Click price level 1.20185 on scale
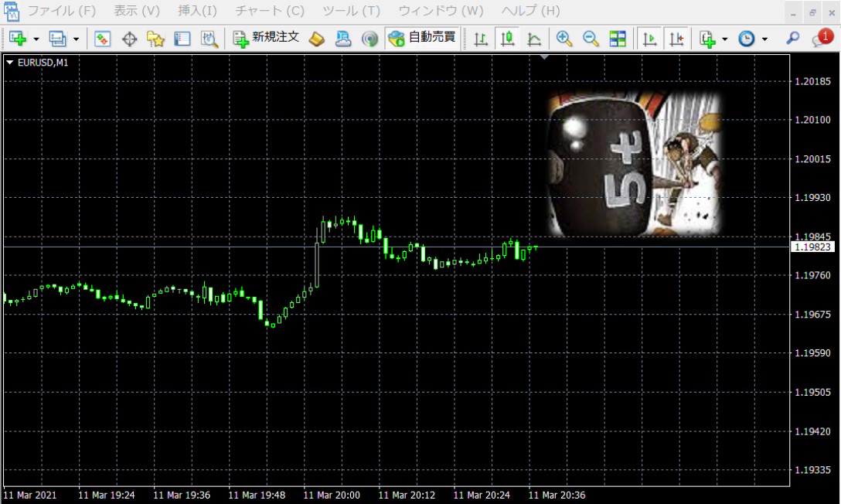Image resolution: width=841 pixels, height=504 pixels. (x=812, y=81)
